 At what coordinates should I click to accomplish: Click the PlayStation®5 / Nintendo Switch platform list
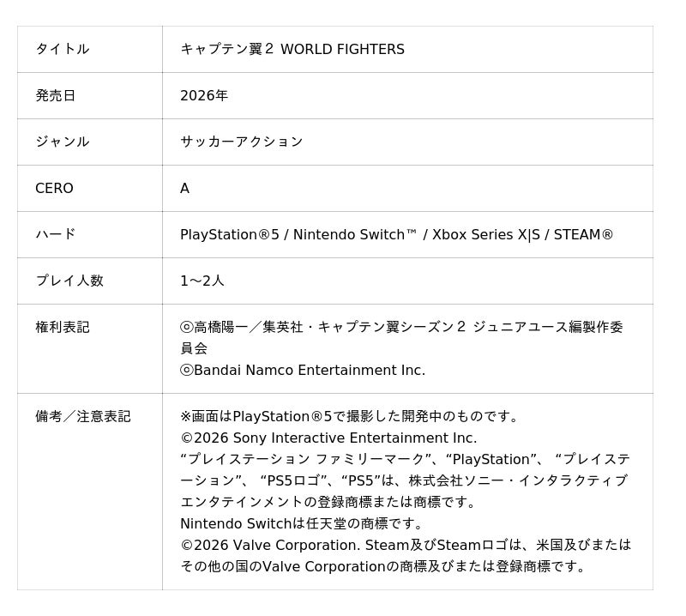(x=396, y=234)
